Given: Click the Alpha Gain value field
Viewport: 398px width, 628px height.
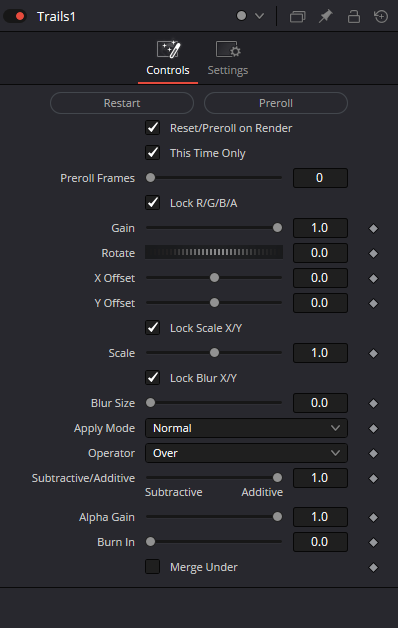Looking at the screenshot, I should [320, 517].
